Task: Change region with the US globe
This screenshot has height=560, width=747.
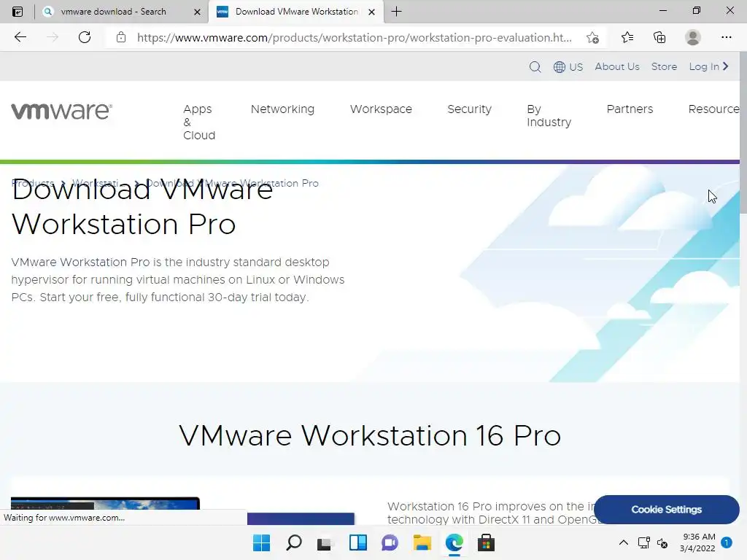Action: (x=568, y=66)
